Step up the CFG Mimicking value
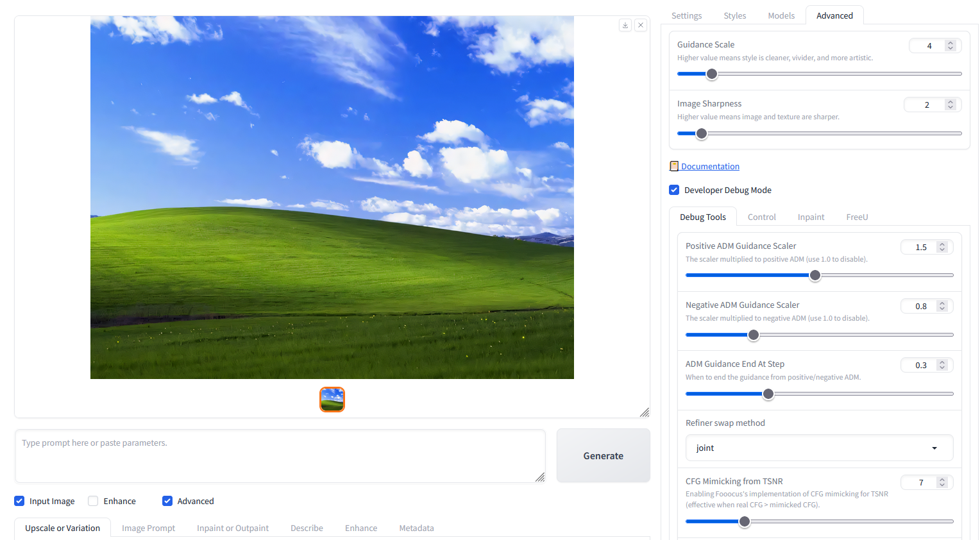The image size is (980, 540). coord(942,480)
